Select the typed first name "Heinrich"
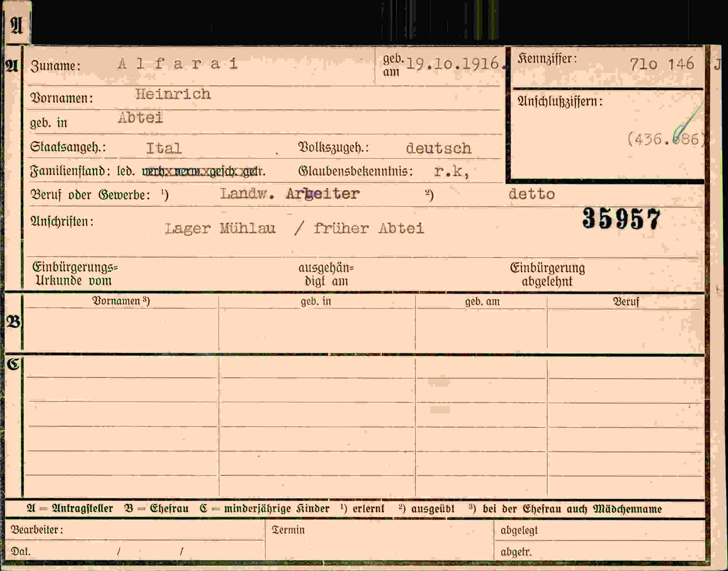 (173, 94)
